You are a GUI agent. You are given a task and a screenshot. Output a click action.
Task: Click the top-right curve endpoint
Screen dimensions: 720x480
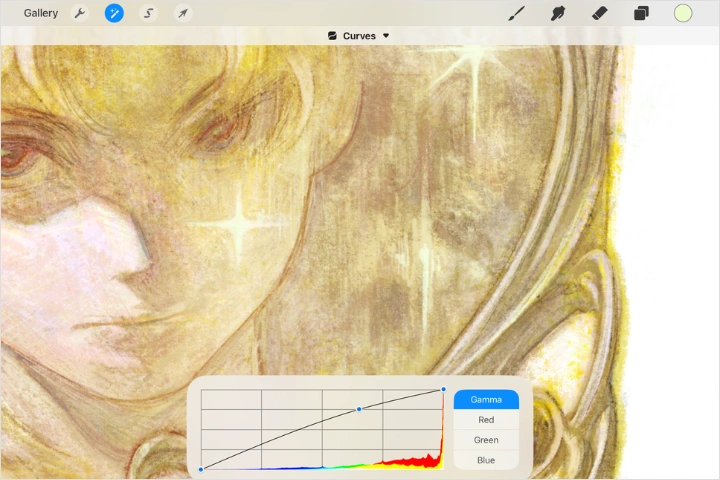[x=443, y=389]
